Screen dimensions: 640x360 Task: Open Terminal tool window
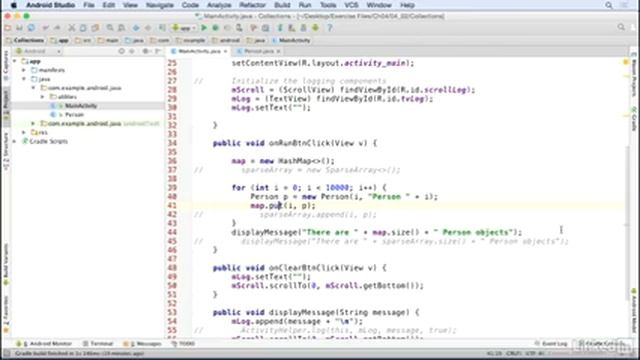click(x=98, y=344)
